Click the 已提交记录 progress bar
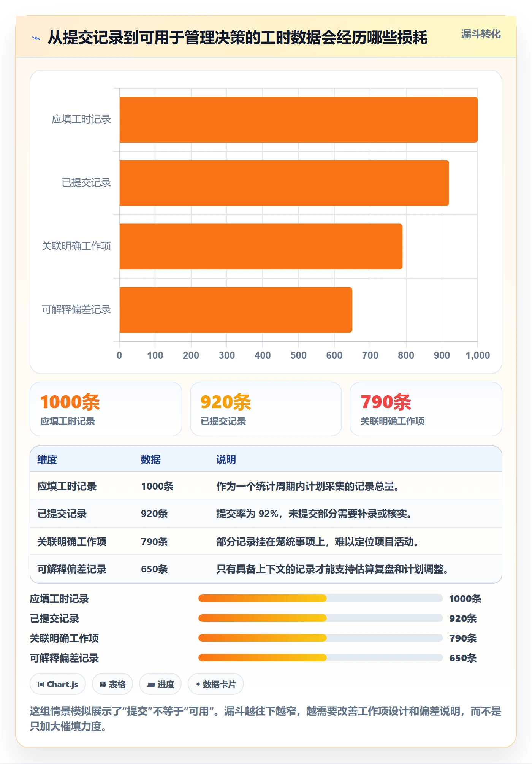Image resolution: width=532 pixels, height=764 pixels. tap(320, 618)
